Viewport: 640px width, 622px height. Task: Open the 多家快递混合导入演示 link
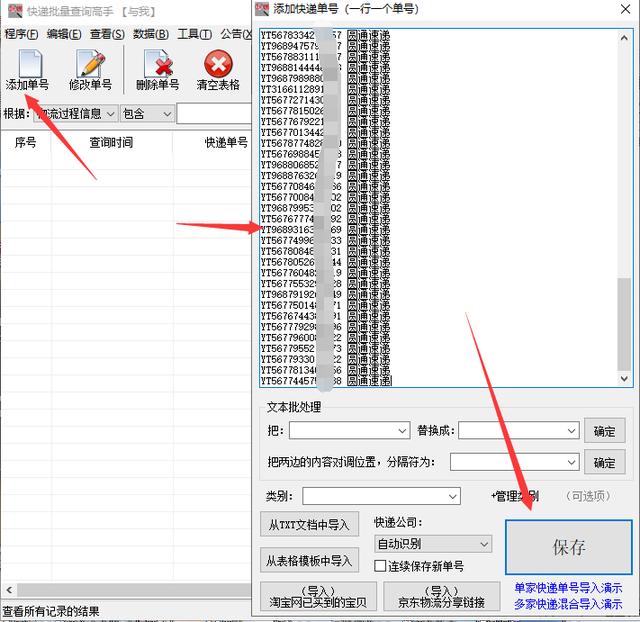point(568,604)
